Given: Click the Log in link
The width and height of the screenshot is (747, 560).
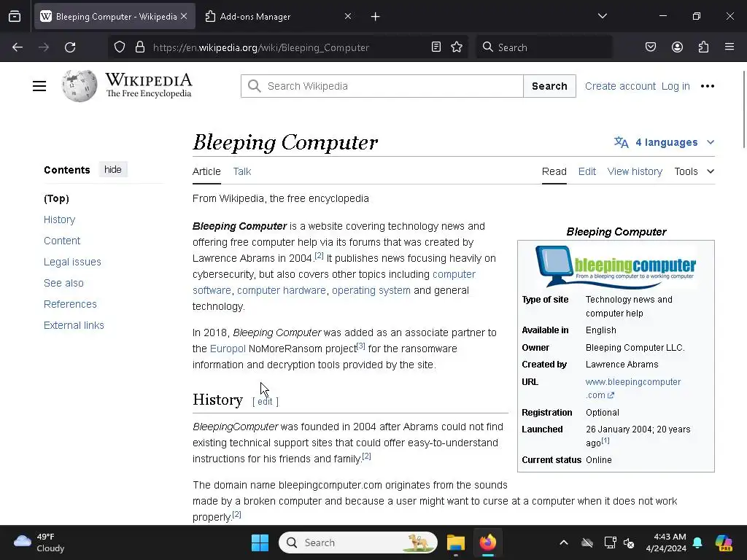Looking at the screenshot, I should pos(676,86).
